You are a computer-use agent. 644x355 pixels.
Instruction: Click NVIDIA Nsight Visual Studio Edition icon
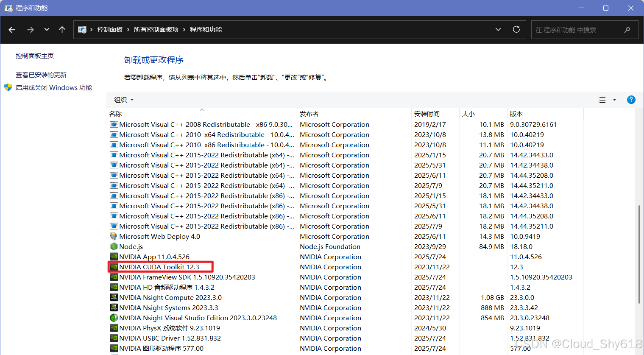[114, 318]
